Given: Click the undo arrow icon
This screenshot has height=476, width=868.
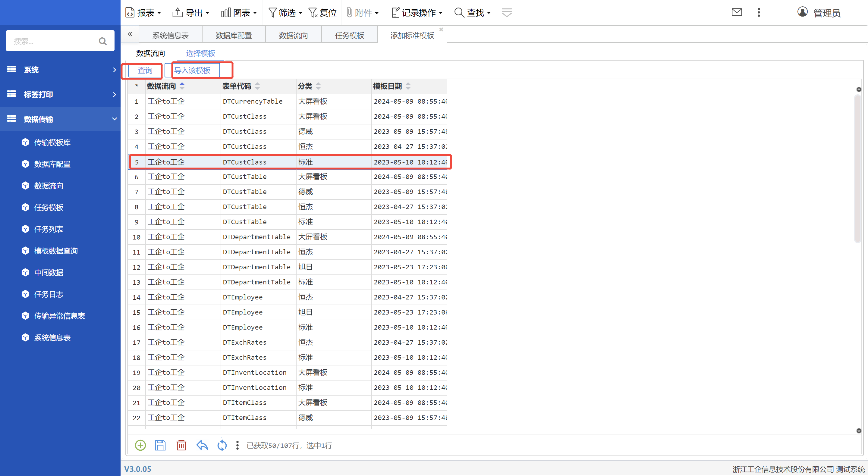Looking at the screenshot, I should 202,445.
